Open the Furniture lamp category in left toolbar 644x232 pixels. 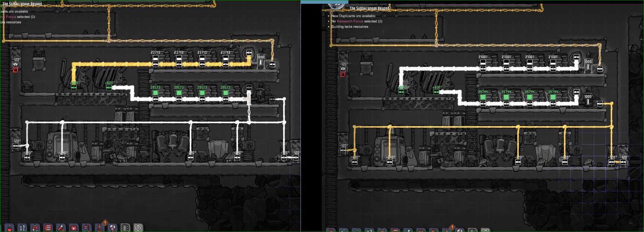(x=87, y=228)
